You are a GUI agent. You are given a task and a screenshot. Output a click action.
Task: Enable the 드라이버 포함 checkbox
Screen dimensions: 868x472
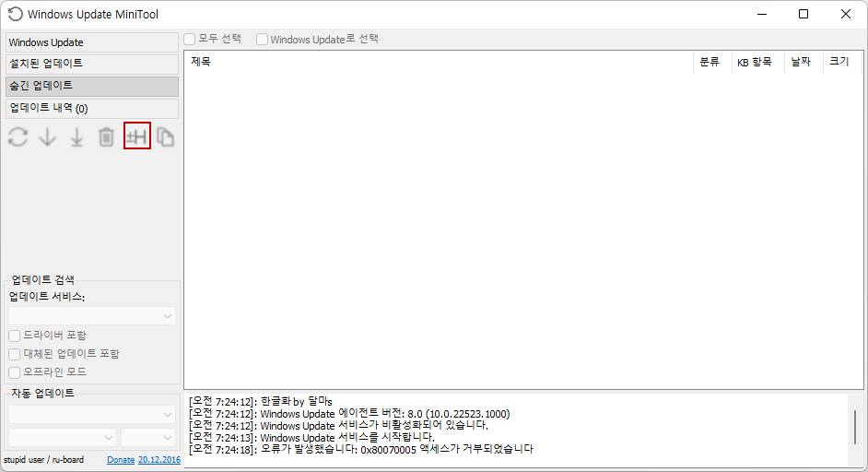(x=15, y=336)
